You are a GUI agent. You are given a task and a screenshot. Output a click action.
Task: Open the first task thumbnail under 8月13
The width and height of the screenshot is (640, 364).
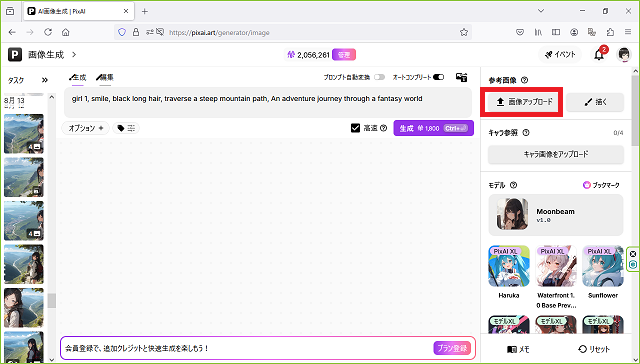point(24,134)
